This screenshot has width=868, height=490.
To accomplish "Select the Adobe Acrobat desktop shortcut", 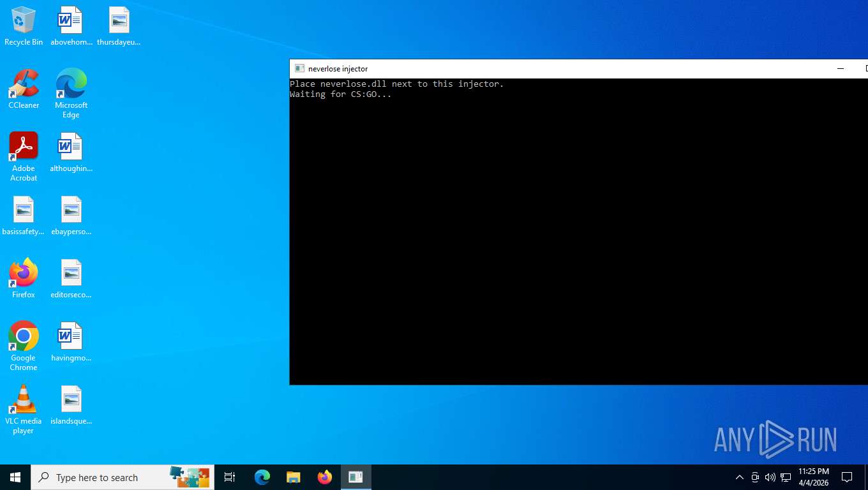I will pos(24,157).
